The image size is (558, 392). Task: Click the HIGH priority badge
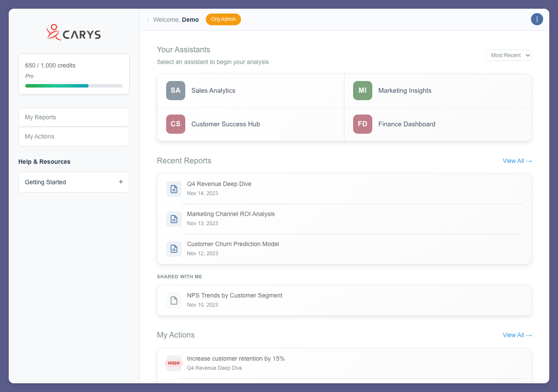174,363
